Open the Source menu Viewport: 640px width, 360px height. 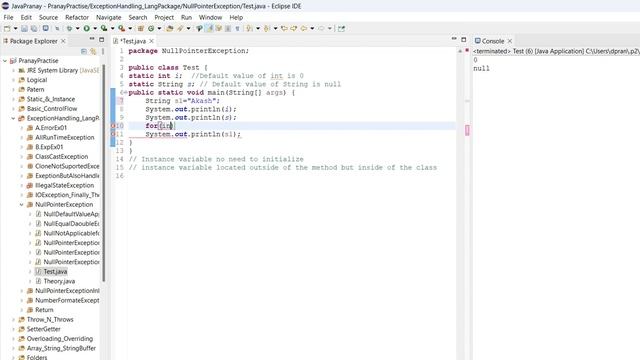(x=48, y=18)
